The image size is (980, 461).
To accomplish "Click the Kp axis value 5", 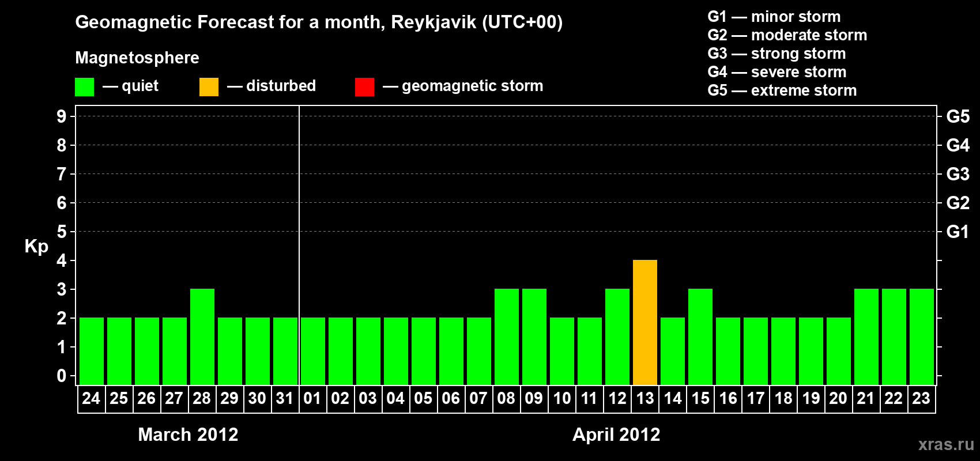I will [x=62, y=232].
